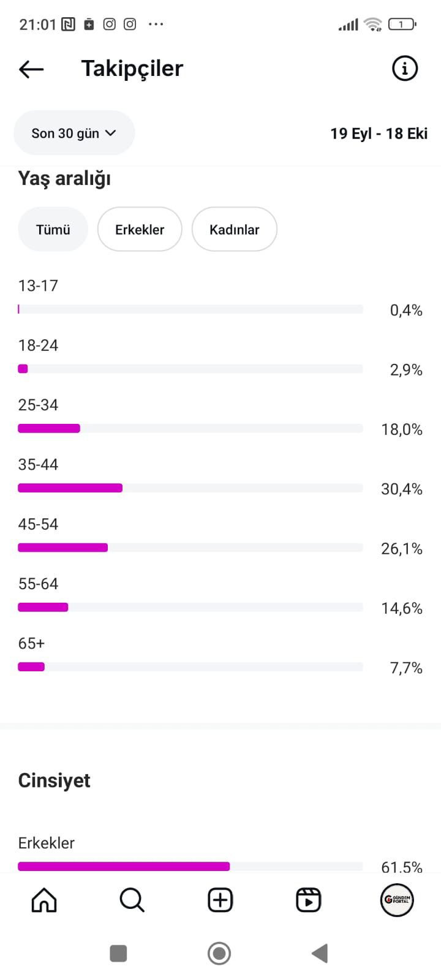Tap the Android home circle button

point(219,953)
